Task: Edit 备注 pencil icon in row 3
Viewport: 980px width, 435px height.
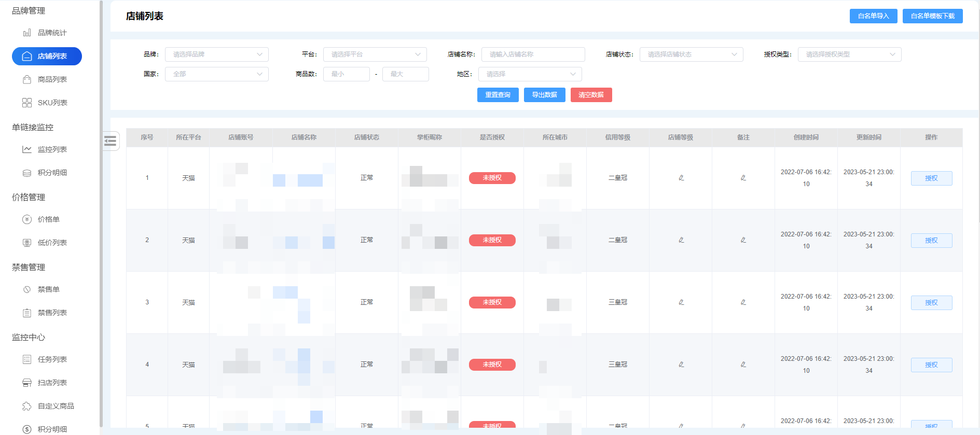Action: [743, 302]
